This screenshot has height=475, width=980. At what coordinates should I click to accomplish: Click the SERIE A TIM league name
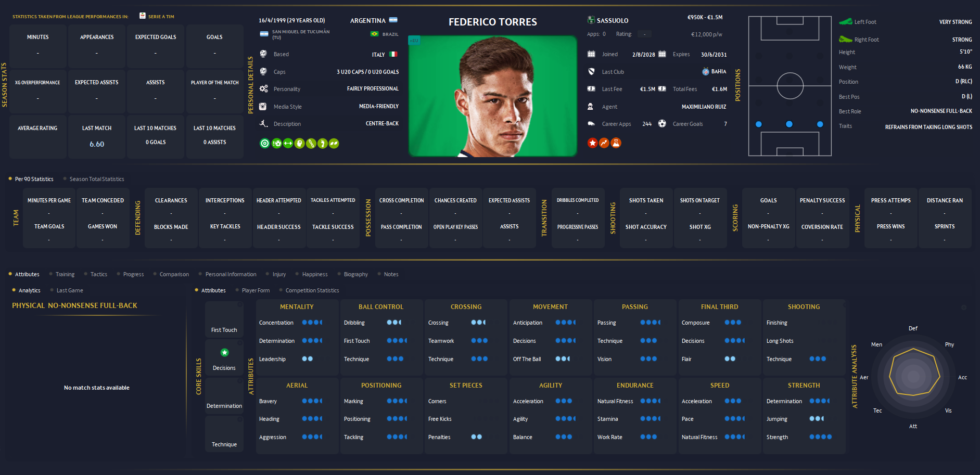[x=161, y=17]
